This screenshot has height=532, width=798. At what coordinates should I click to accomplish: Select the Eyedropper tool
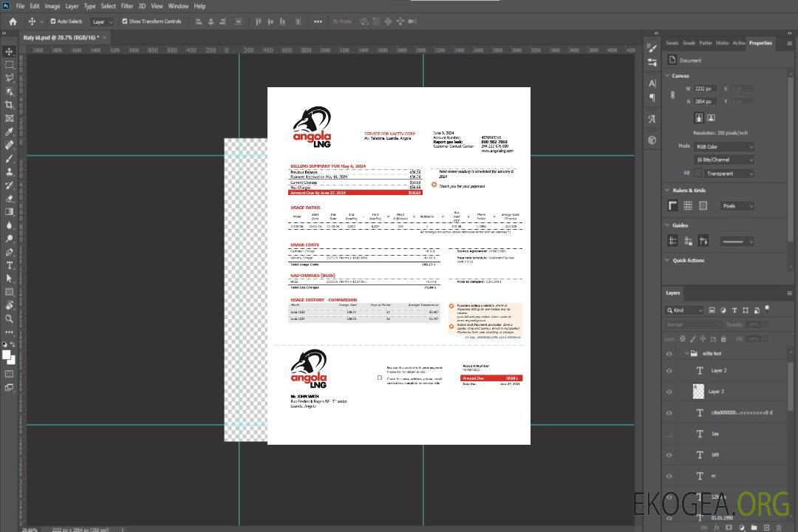click(x=10, y=132)
